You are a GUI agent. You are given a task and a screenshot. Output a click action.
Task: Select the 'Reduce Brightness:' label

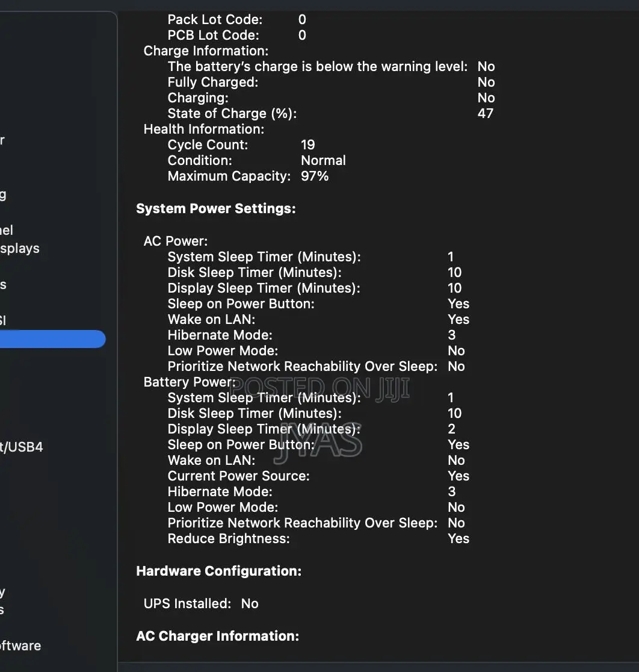(229, 538)
